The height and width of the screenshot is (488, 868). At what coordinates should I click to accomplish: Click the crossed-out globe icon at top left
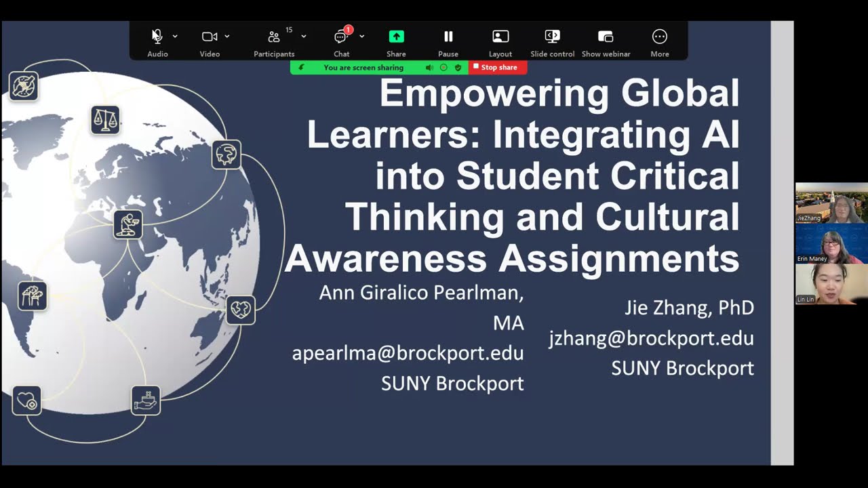coord(24,86)
